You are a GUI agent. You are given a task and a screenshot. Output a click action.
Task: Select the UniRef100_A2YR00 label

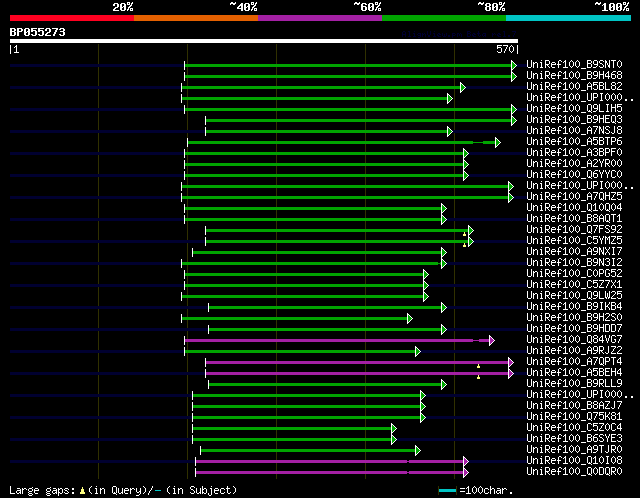[x=574, y=164]
